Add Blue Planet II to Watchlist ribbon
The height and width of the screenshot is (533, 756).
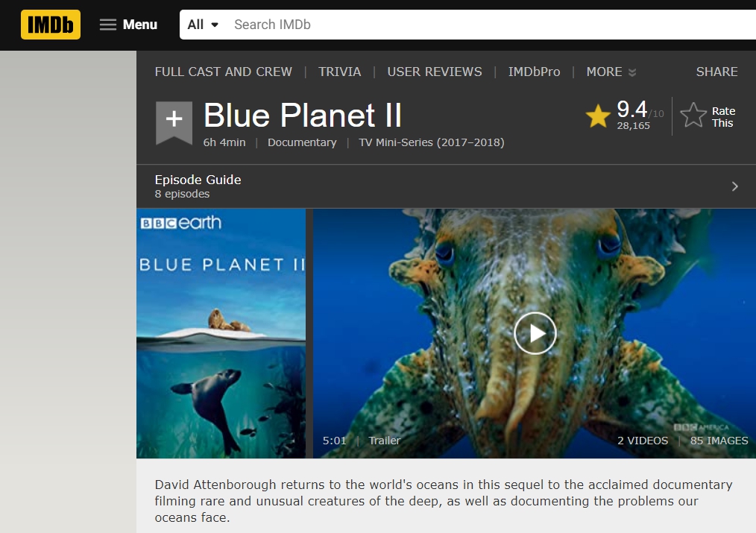click(x=174, y=122)
